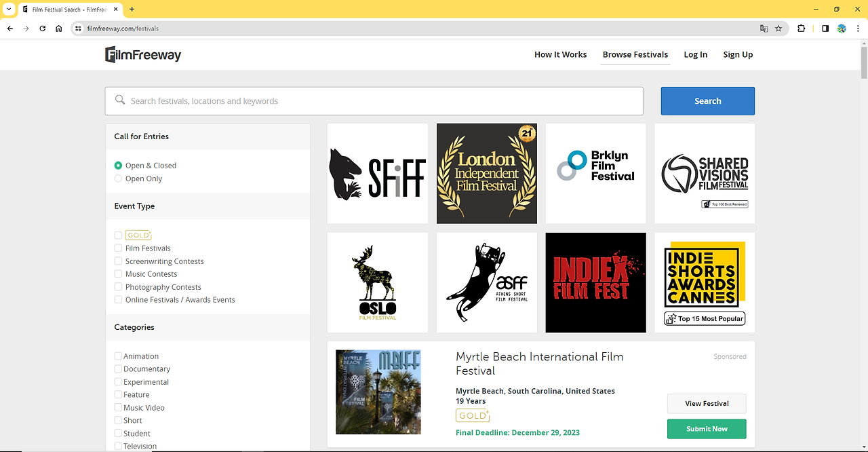Image resolution: width=868 pixels, height=452 pixels.
Task: Click the FilmFreeway logo
Action: [143, 55]
